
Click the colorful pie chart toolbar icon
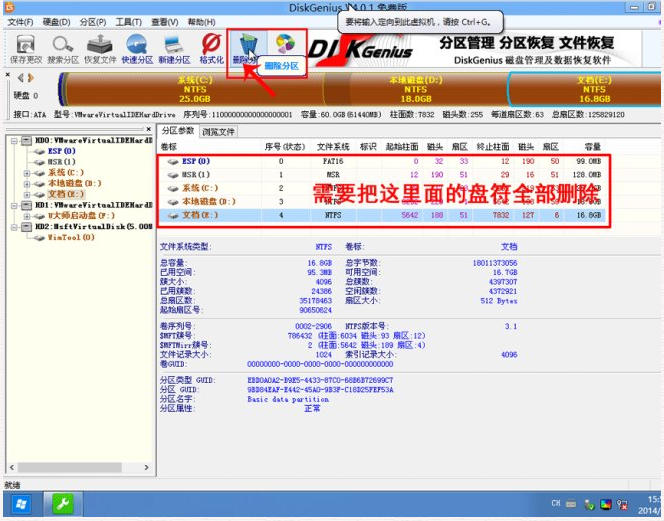point(285,43)
